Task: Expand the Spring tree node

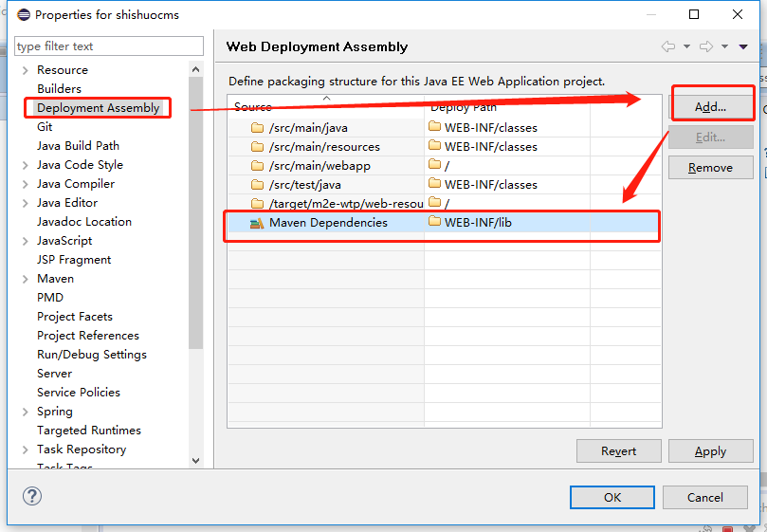Action: pos(26,413)
